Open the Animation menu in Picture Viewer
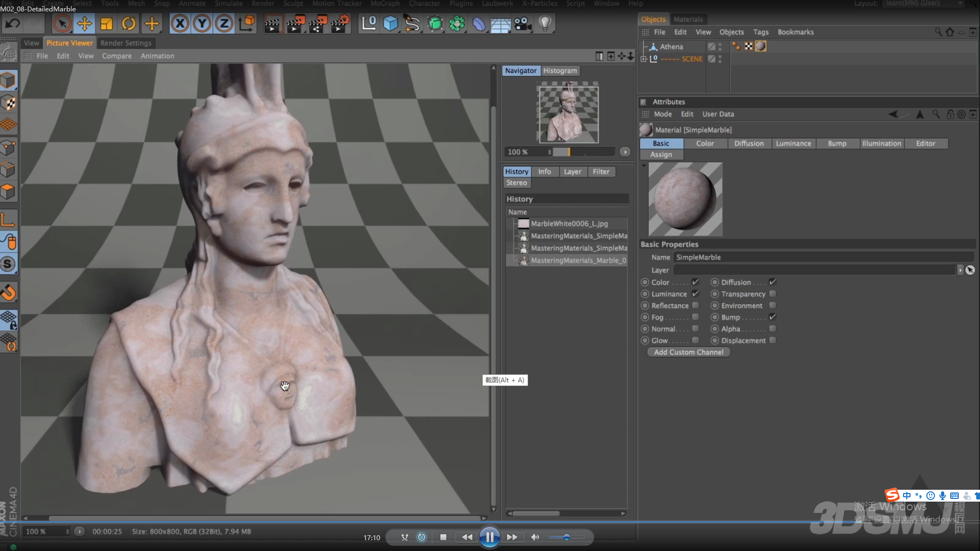Image resolution: width=980 pixels, height=551 pixels. (157, 56)
